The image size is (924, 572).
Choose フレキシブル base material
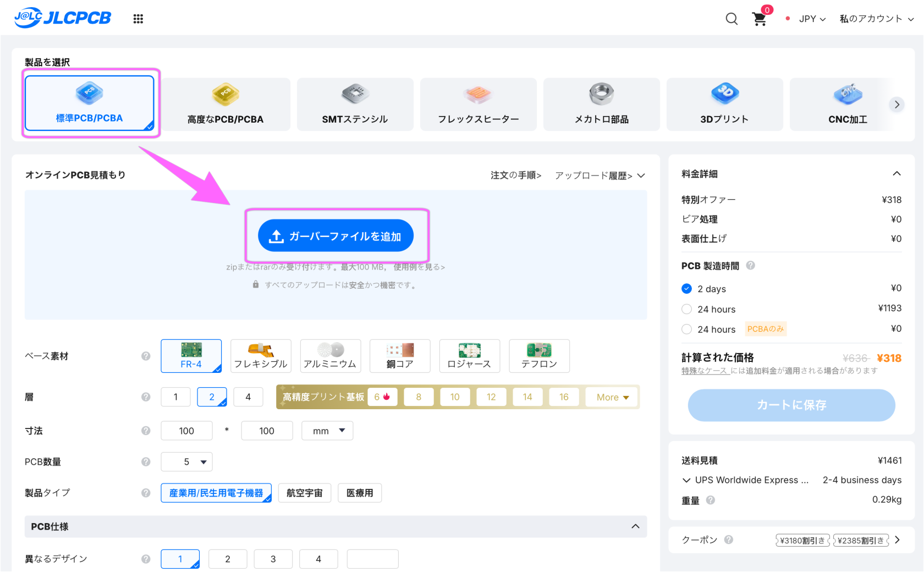[x=261, y=356]
